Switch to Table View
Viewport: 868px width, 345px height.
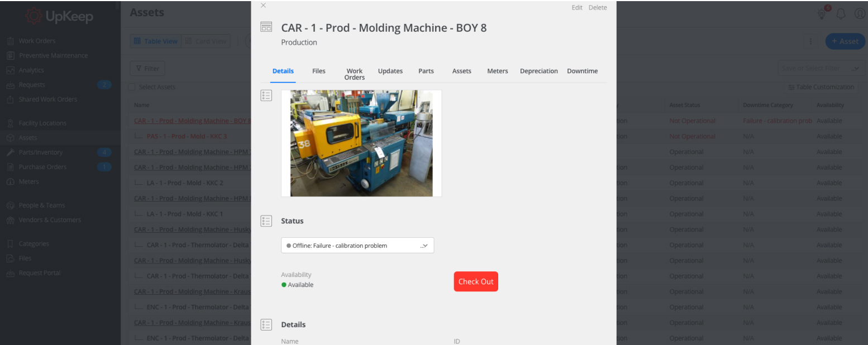point(156,41)
